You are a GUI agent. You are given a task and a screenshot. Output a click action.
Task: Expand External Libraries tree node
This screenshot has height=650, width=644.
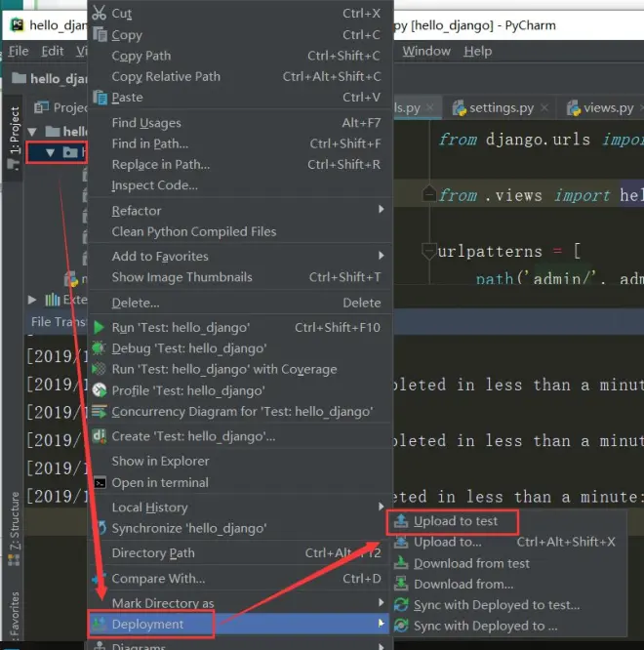[32, 300]
